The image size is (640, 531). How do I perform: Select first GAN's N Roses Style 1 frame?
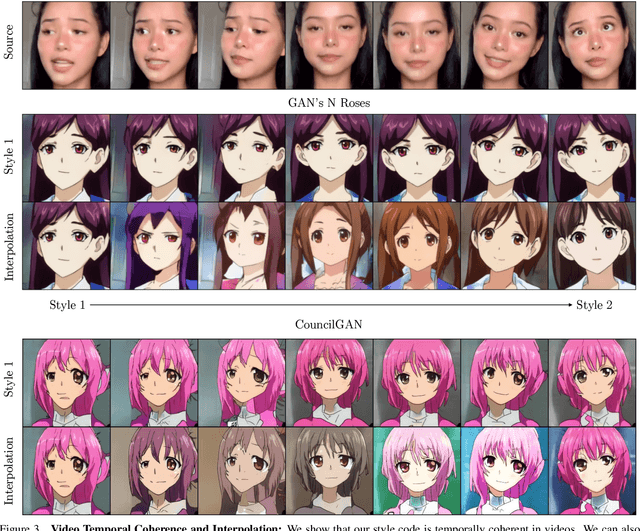pos(66,158)
